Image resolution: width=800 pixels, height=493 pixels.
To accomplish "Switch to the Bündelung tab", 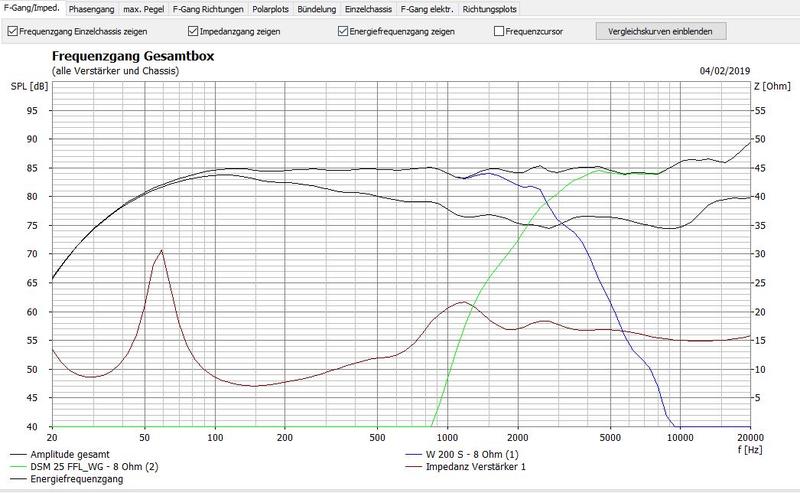I will [x=316, y=9].
